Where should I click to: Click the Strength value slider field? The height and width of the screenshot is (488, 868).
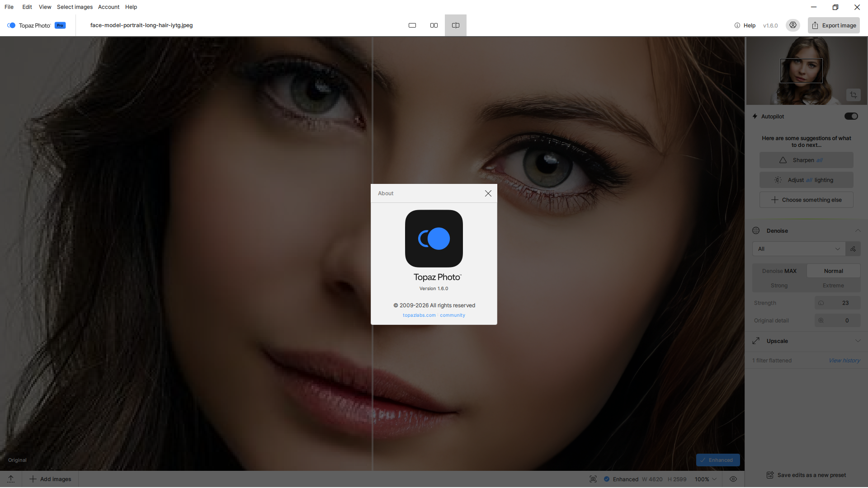[x=838, y=303]
